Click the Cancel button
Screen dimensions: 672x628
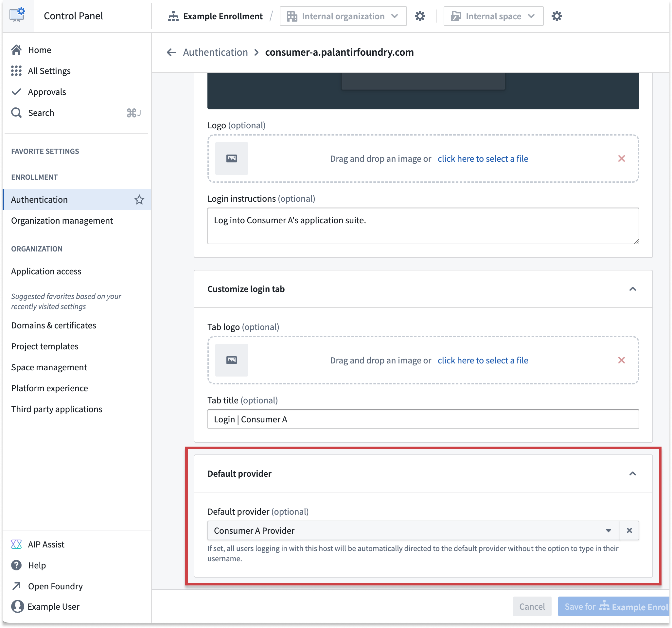click(x=532, y=607)
